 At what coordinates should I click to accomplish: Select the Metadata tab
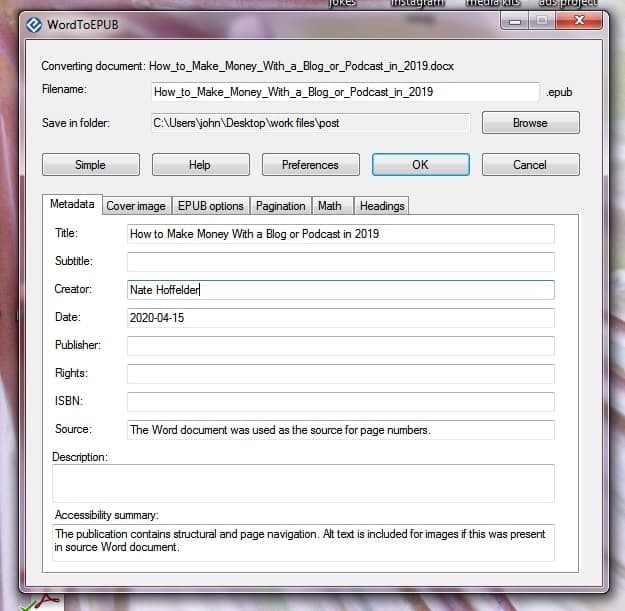click(x=72, y=204)
